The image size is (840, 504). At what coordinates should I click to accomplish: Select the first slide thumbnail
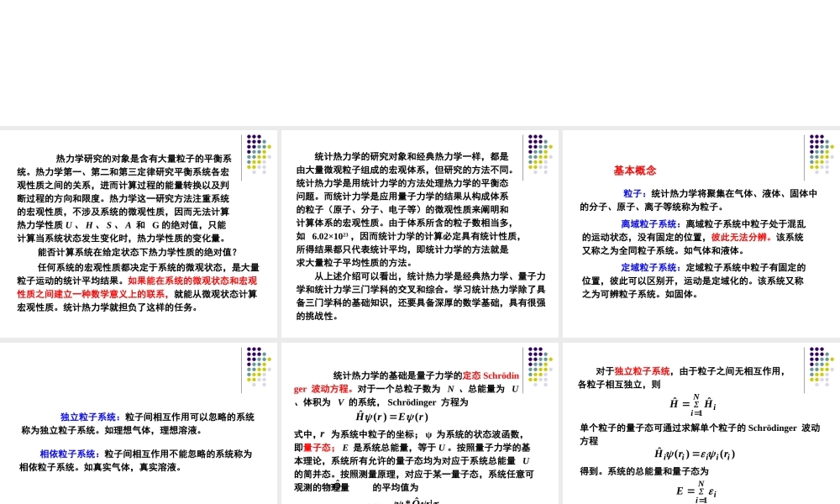pyautogui.click(x=139, y=234)
